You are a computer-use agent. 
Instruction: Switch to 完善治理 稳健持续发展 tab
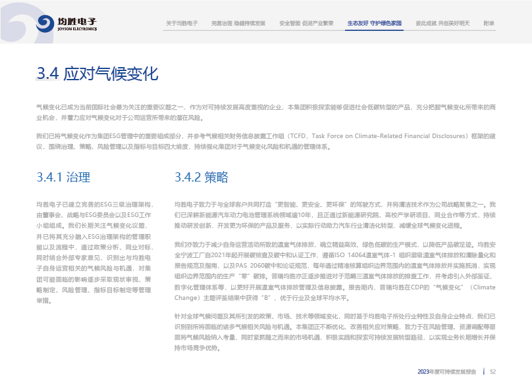[x=238, y=23]
